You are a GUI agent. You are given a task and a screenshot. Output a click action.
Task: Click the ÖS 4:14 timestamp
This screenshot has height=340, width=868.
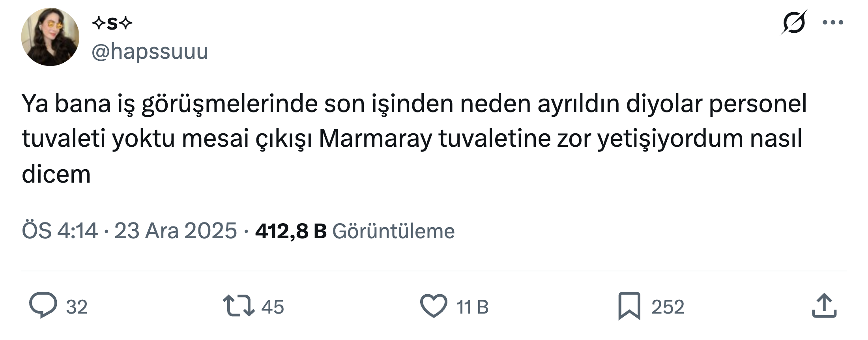(x=60, y=231)
